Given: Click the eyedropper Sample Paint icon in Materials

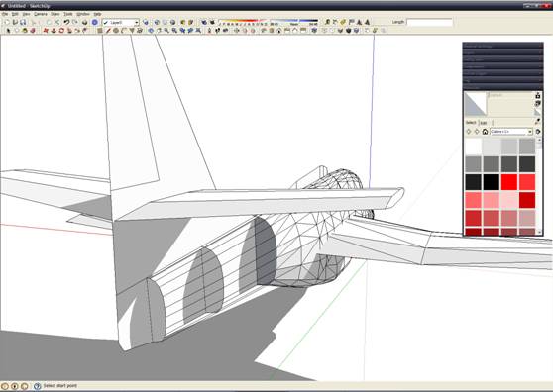Looking at the screenshot, I should 537,122.
